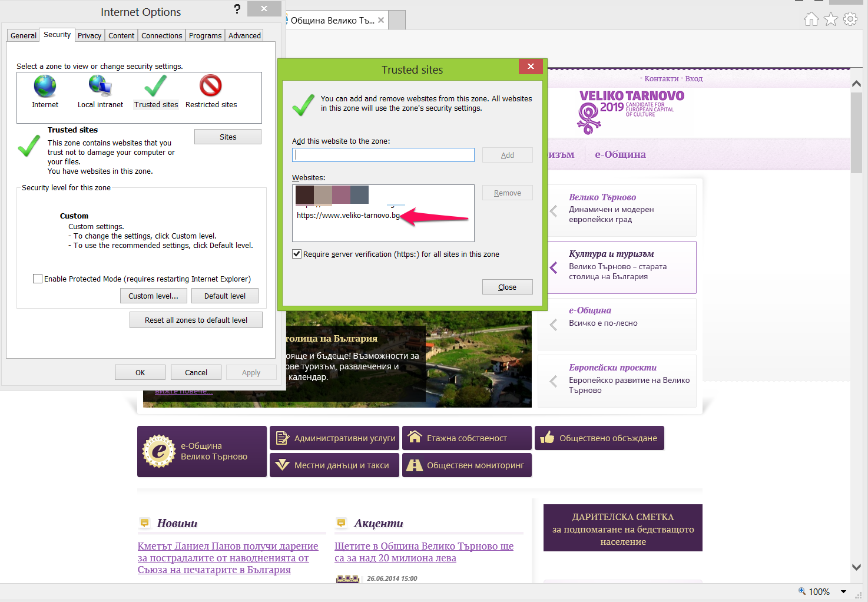868x602 pixels.
Task: Select the Европейски проекти slider card
Action: pyautogui.click(x=617, y=381)
